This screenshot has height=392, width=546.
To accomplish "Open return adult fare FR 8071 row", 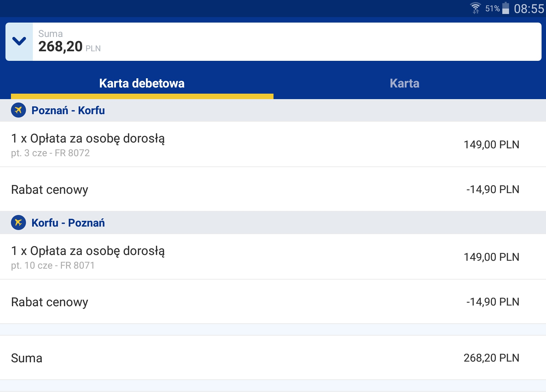I will (273, 257).
